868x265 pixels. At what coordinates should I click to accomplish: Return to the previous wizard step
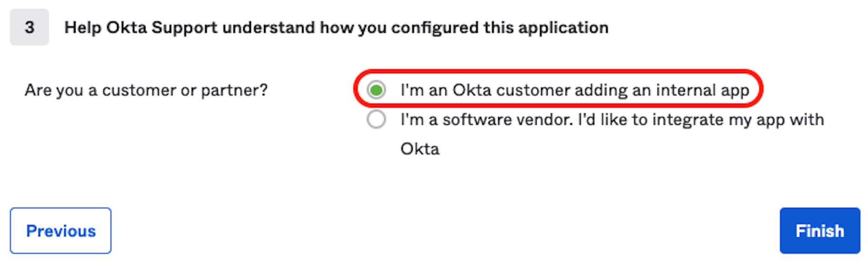(x=61, y=231)
